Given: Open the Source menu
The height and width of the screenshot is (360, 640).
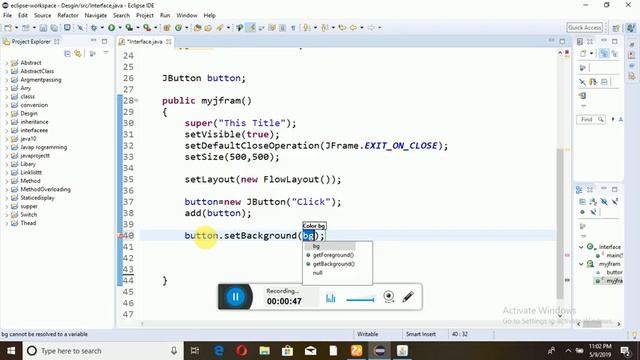Looking at the screenshot, I should click(x=42, y=16).
